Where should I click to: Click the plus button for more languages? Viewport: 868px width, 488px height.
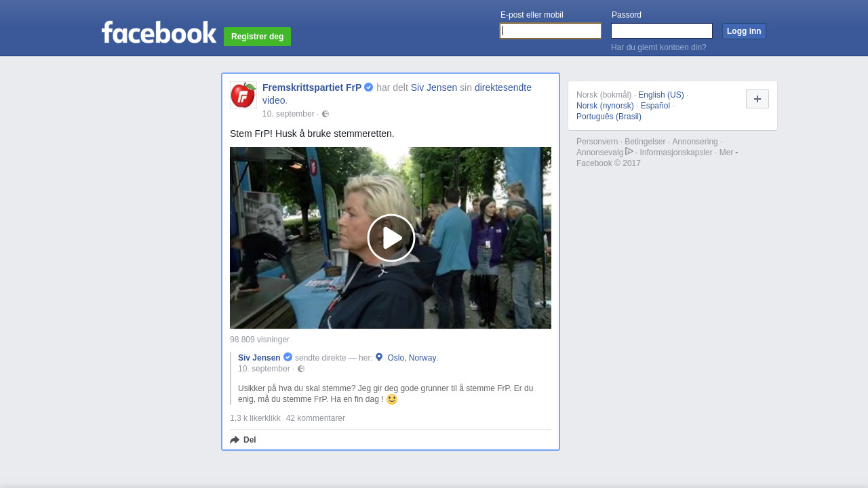coord(757,99)
